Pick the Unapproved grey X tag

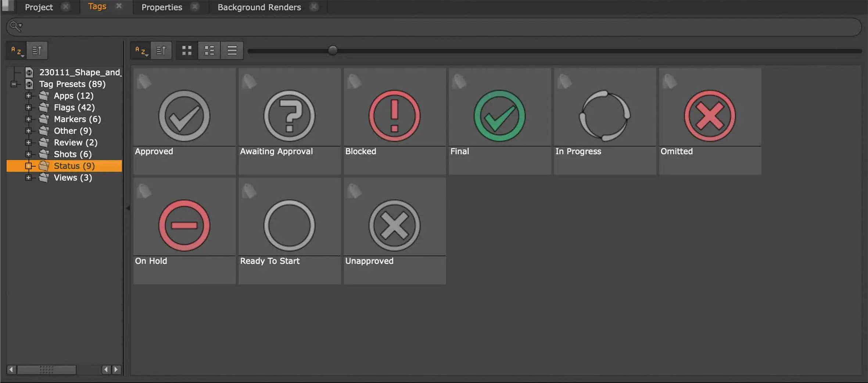394,226
